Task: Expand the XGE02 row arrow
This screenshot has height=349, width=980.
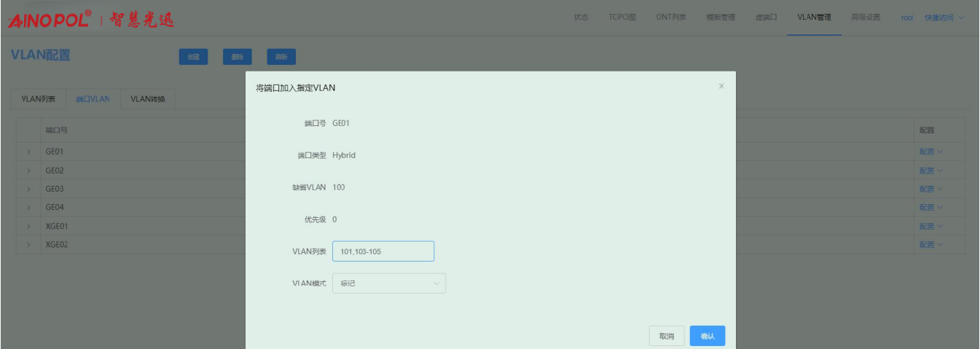Action: pos(30,244)
